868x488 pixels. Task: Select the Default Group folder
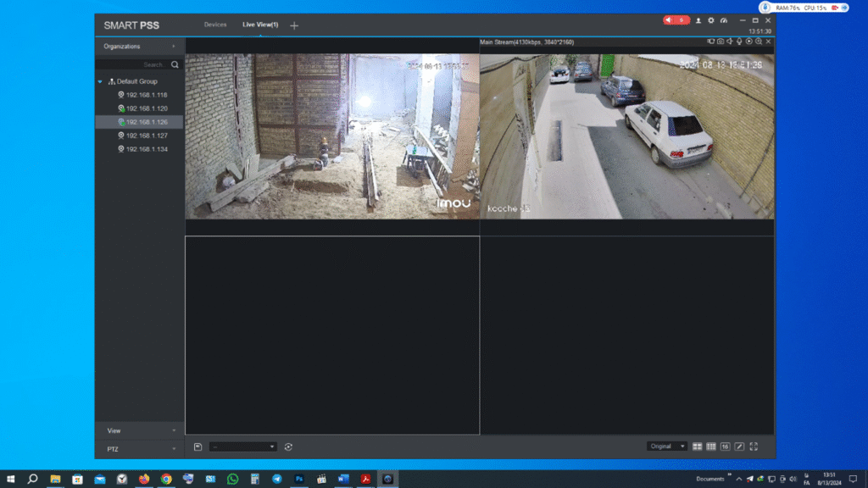[x=133, y=81]
